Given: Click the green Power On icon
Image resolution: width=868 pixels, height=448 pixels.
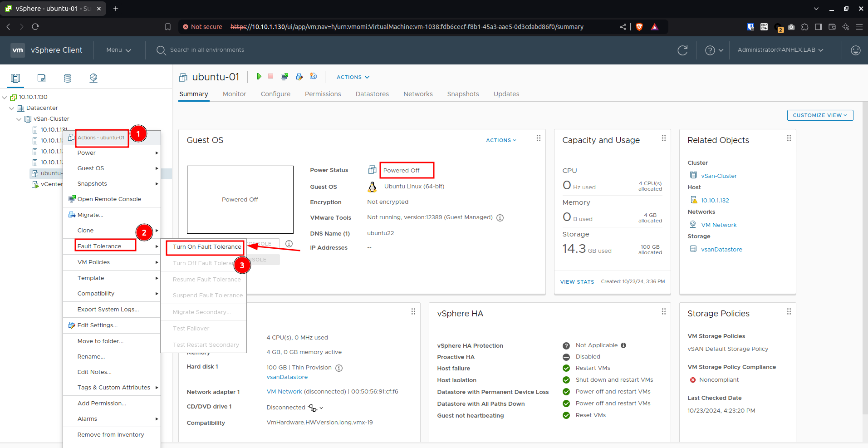Looking at the screenshot, I should [259, 76].
